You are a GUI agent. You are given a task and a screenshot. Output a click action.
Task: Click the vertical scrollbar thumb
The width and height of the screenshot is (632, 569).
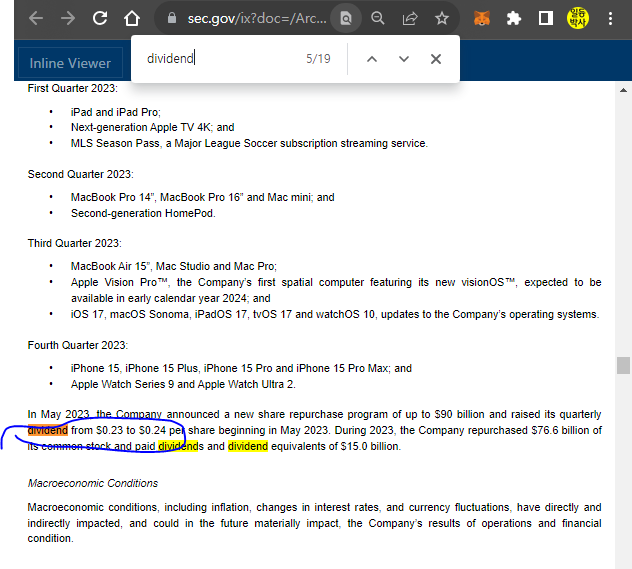coord(623,365)
